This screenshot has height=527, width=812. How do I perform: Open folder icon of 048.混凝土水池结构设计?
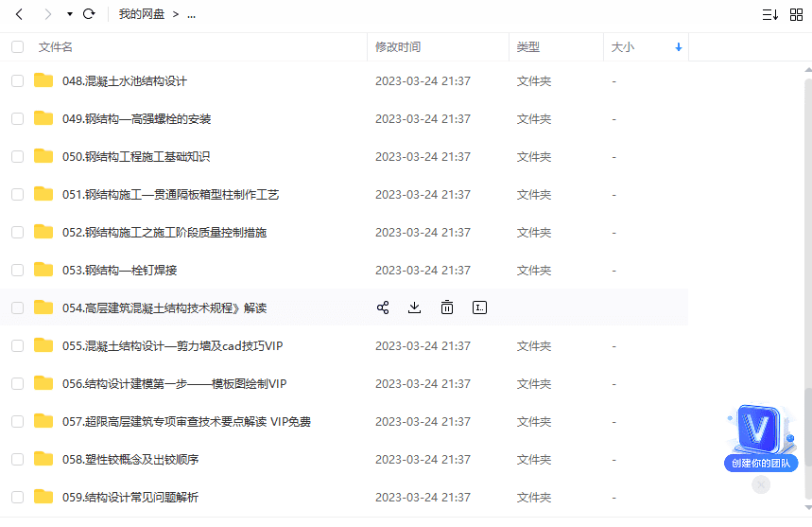43,80
